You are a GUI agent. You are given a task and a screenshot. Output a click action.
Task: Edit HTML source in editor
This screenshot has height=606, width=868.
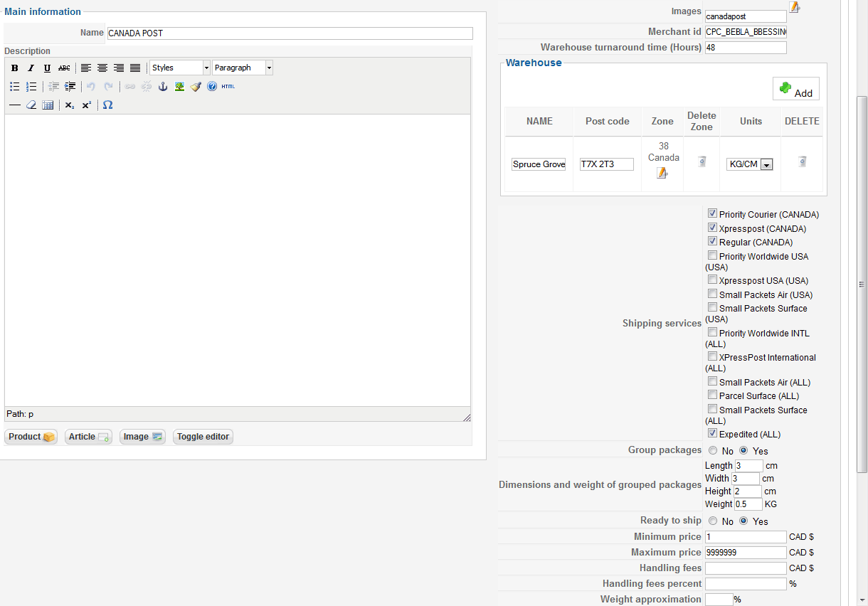228,86
